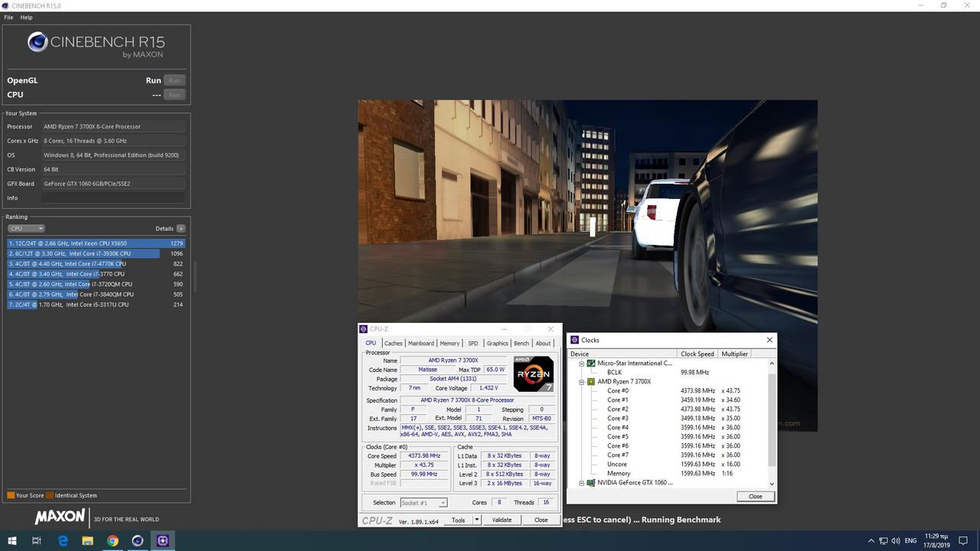Click CPU-Z title bar icon

point(364,329)
